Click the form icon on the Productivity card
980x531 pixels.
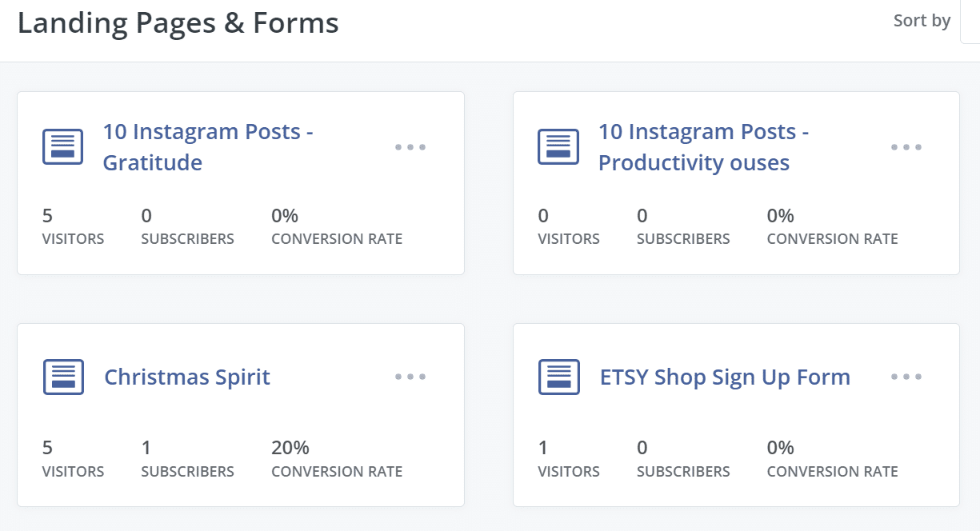point(558,146)
